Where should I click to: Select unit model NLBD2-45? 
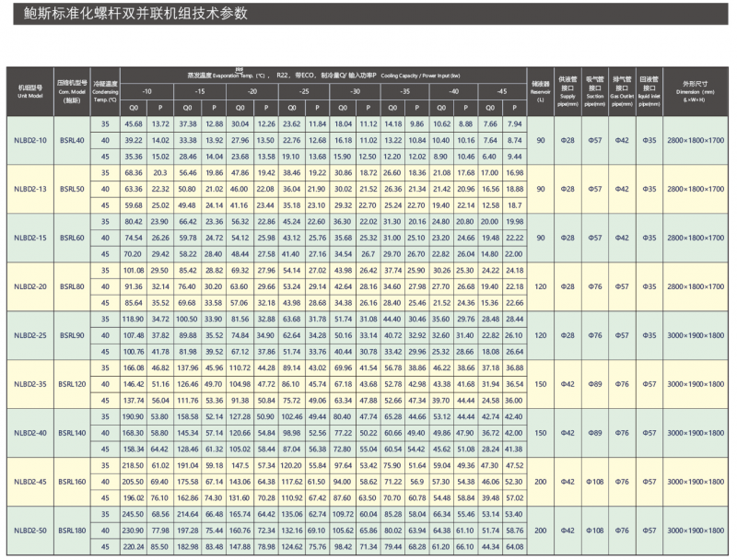click(30, 482)
